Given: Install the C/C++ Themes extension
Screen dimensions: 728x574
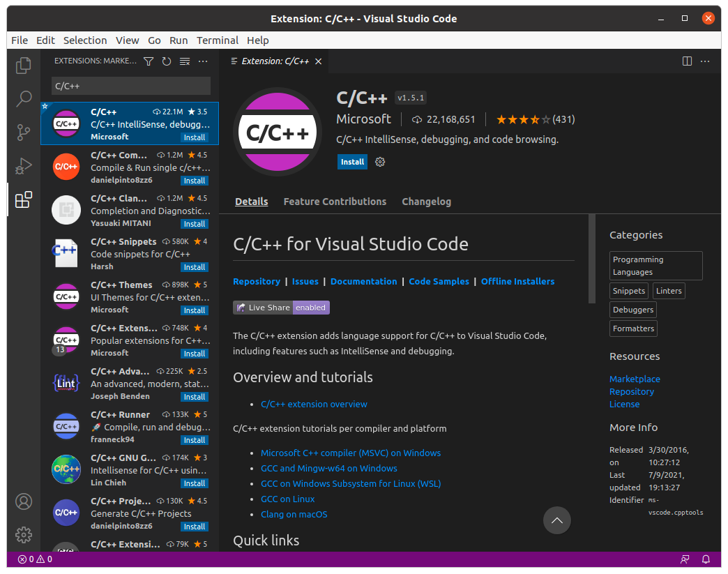Looking at the screenshot, I should (195, 310).
